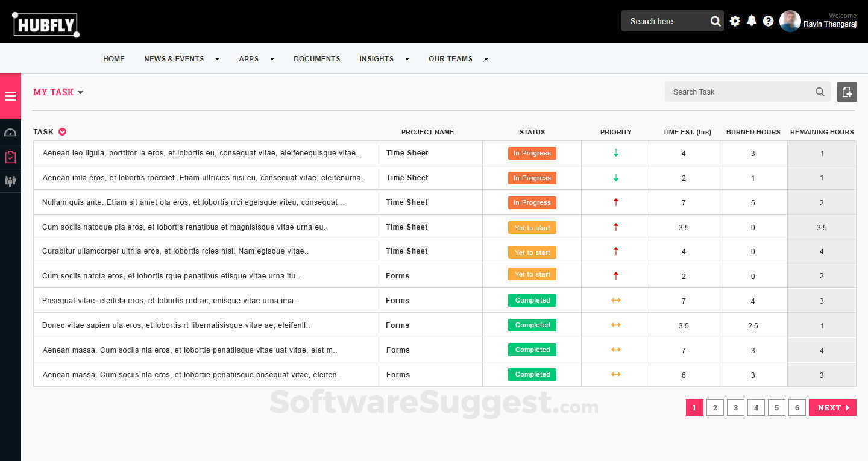The height and width of the screenshot is (461, 868).
Task: Select the task clipboard sidebar icon
Action: tap(10, 157)
